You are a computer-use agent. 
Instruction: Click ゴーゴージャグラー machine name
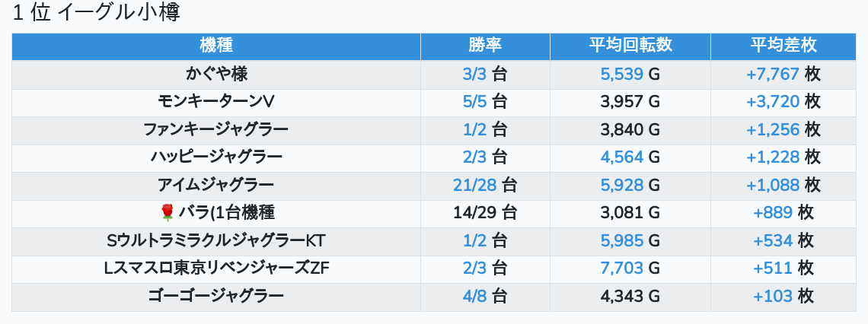pyautogui.click(x=216, y=296)
